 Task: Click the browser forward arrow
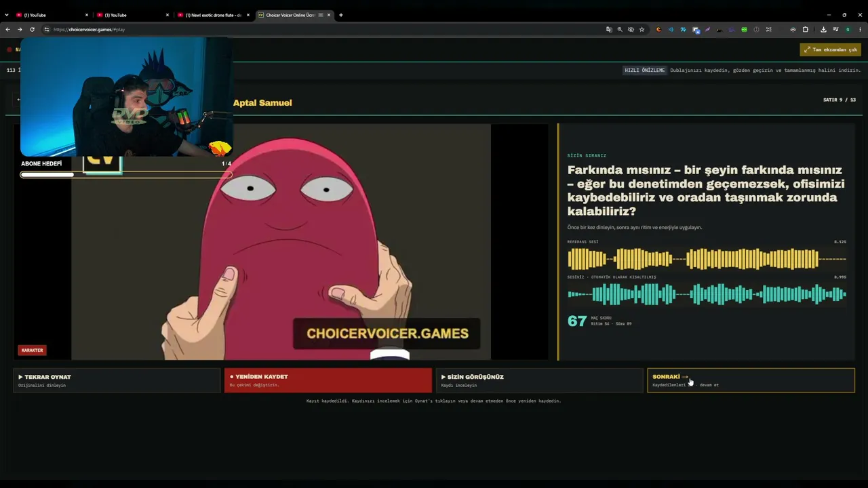coord(20,29)
